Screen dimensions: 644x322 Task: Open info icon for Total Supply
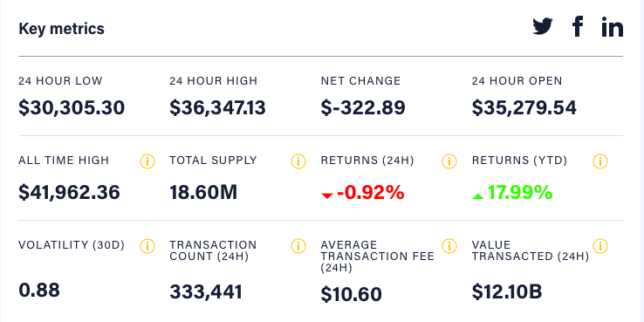(x=298, y=161)
